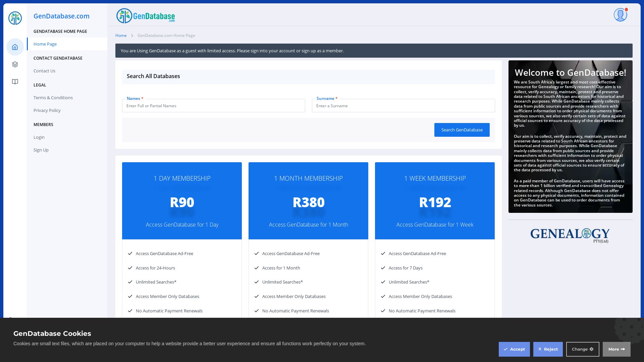Click the GENDATABASE HOME PAGE section label
Viewport: 644px width, 362px height.
pos(60,32)
